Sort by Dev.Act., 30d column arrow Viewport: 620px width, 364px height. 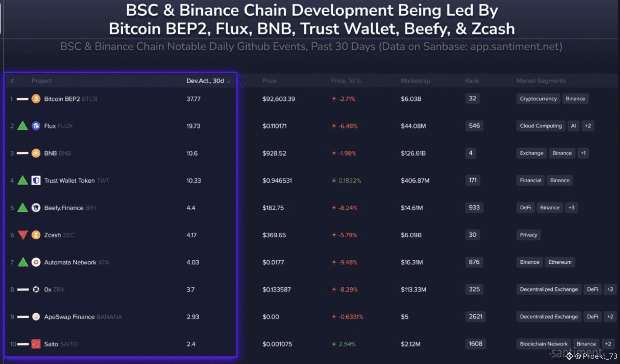click(229, 81)
